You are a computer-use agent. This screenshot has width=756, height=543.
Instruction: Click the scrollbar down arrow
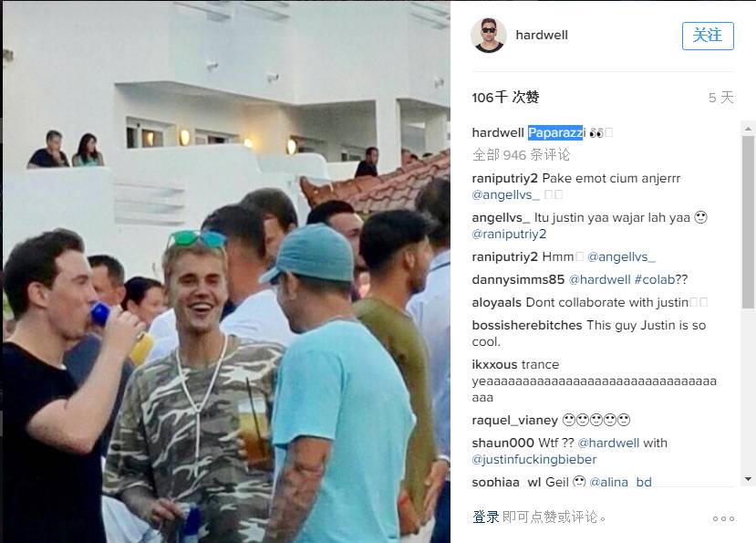pyautogui.click(x=748, y=479)
